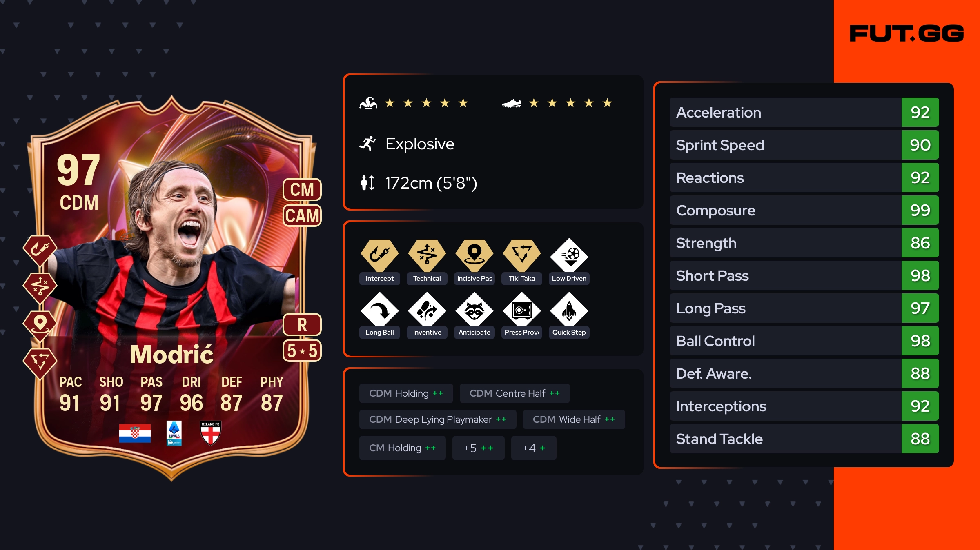This screenshot has width=980, height=550.
Task: Select the Inventive playstyle icon
Action: (427, 309)
